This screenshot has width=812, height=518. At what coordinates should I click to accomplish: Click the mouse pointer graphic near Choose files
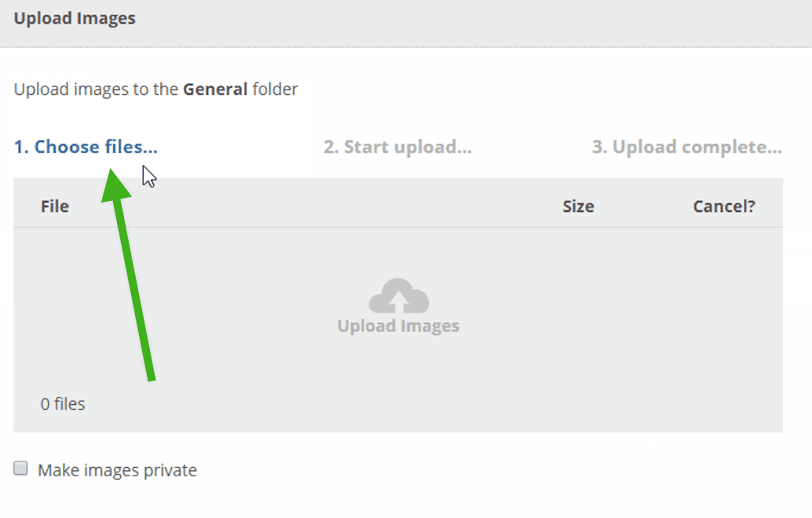[149, 177]
